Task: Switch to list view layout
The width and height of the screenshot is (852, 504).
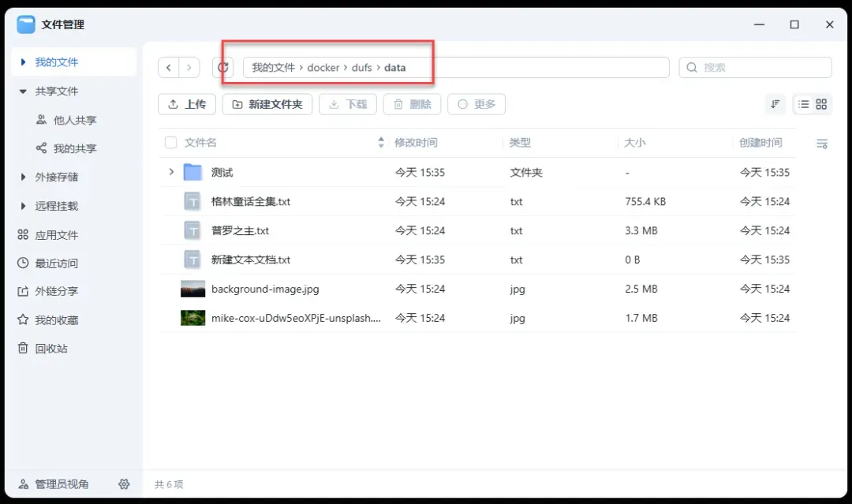Action: coord(804,104)
